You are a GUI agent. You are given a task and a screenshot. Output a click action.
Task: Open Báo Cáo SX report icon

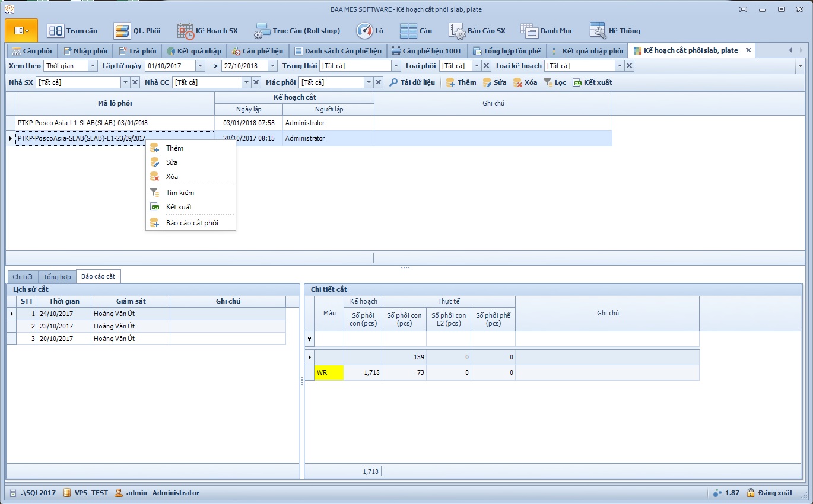click(457, 31)
